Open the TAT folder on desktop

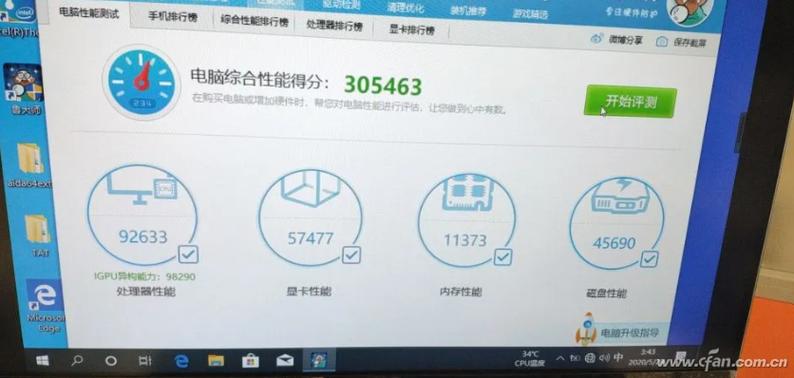pos(38,234)
